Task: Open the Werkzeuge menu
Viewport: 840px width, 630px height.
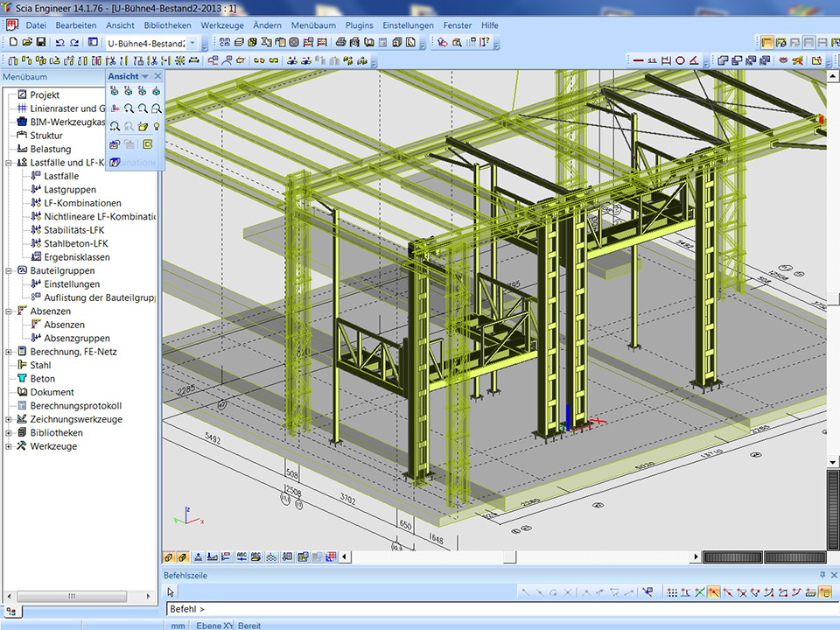Action: 221,25
